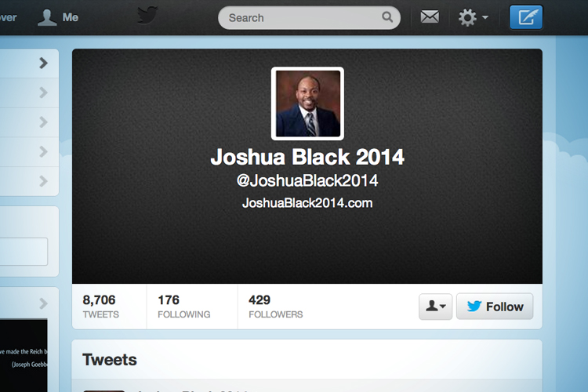Screen dimensions: 588x392
Task: Expand the third sidebar chevron row
Action: [x=29, y=122]
